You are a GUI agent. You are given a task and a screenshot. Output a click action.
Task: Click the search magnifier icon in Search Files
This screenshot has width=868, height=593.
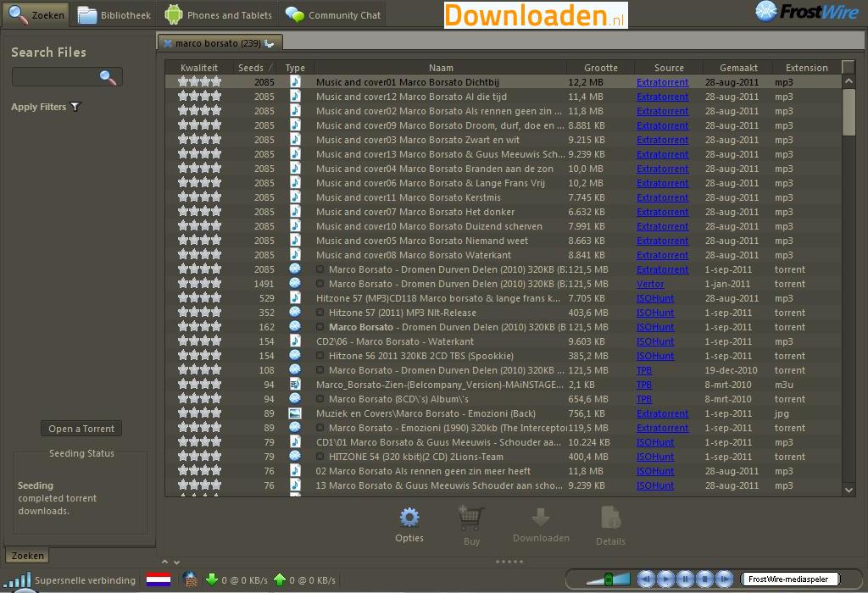point(108,77)
